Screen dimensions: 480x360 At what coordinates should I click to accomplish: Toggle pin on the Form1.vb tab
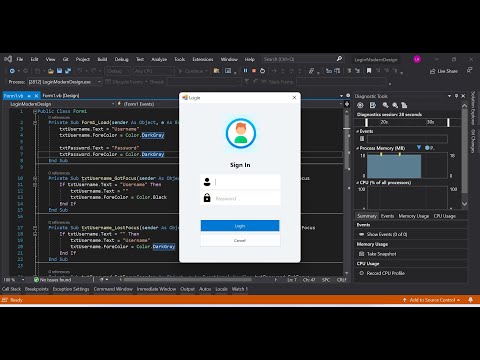click(x=29, y=96)
